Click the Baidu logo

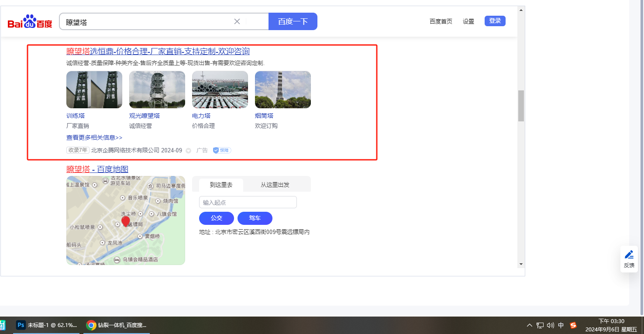[30, 22]
